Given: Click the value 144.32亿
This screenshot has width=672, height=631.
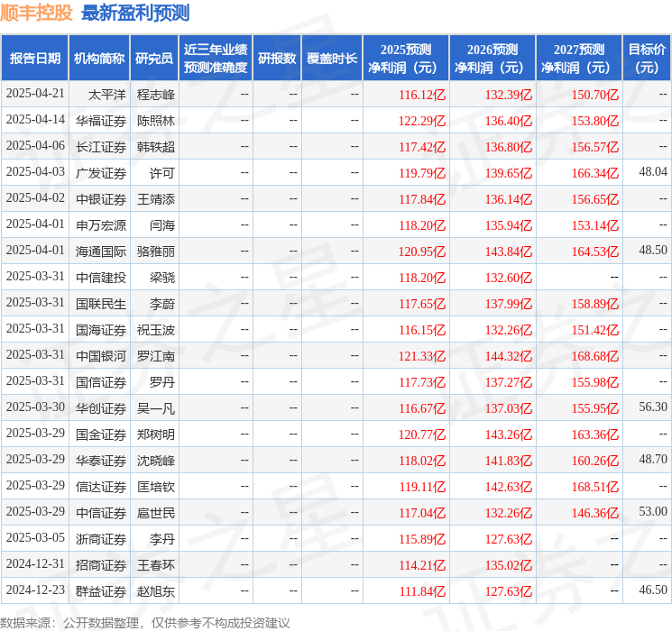Looking at the screenshot, I should (x=509, y=356).
